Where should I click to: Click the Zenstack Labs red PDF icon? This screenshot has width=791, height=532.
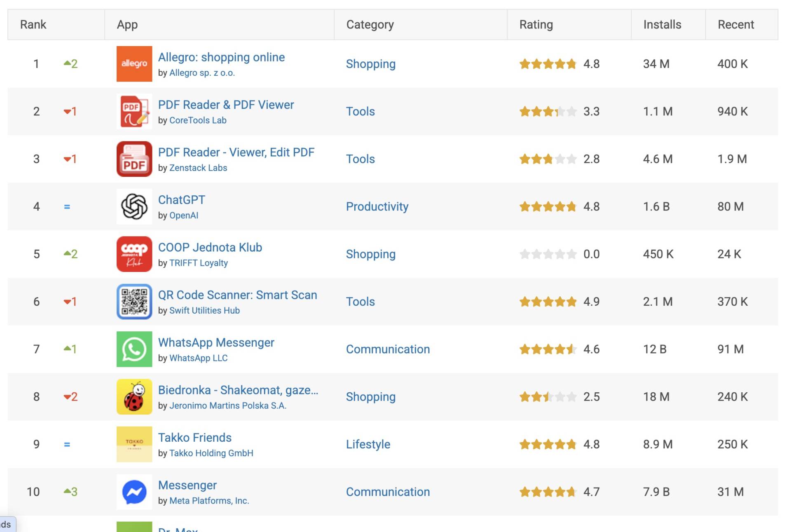coord(134,159)
